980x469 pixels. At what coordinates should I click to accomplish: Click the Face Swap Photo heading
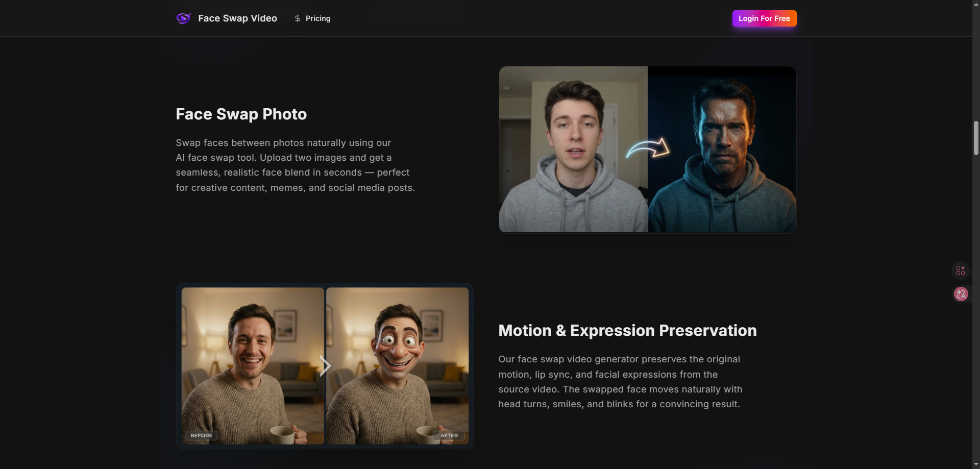(x=241, y=114)
